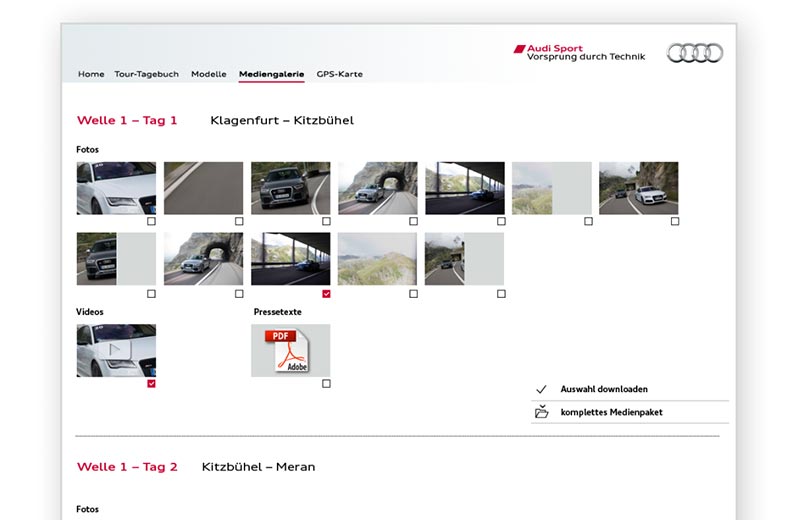Image resolution: width=800 pixels, height=520 pixels.
Task: Open the Adobe PDF press text icon
Action: click(290, 350)
